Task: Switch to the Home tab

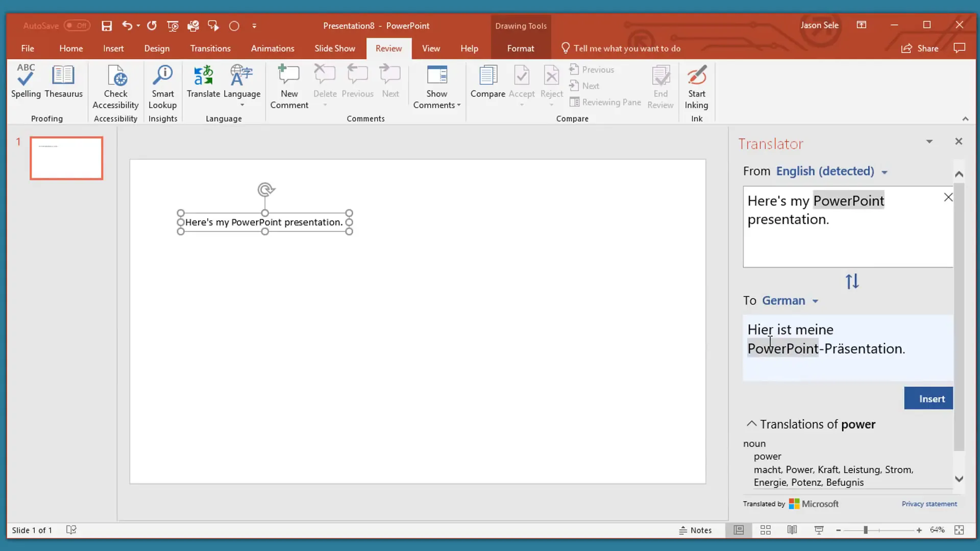Action: (71, 48)
